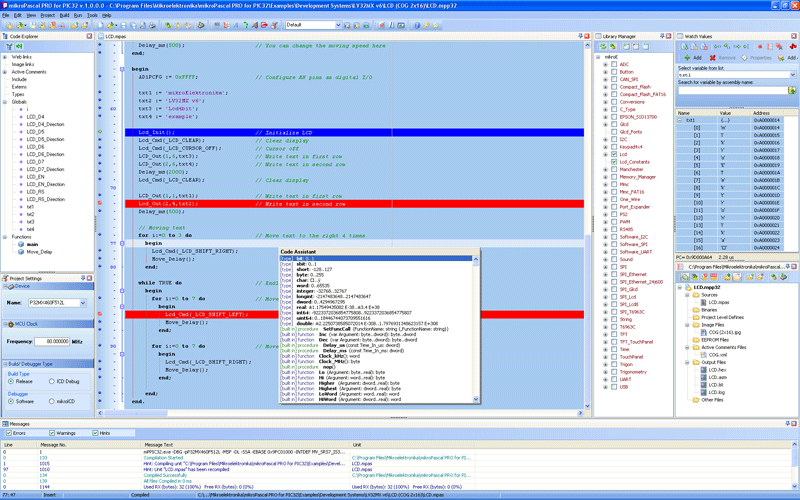The width and height of the screenshot is (800, 500).
Task: Select the main function in Code Explorer
Action: pos(32,244)
